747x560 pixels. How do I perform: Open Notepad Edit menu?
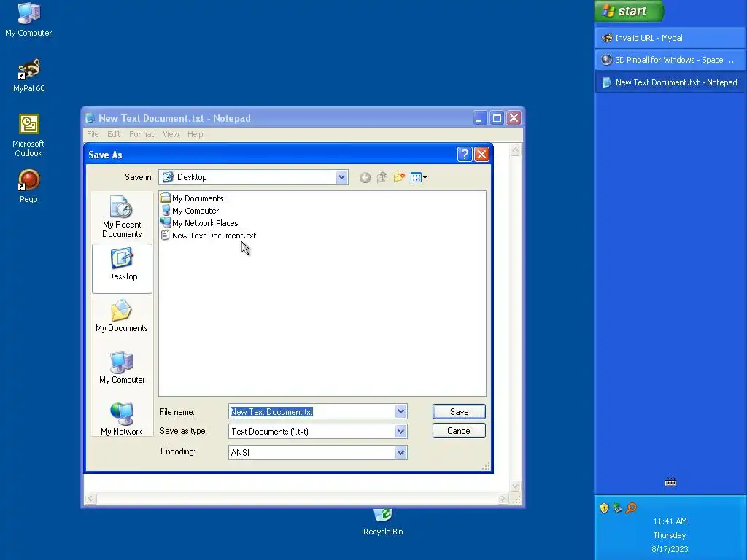click(114, 134)
